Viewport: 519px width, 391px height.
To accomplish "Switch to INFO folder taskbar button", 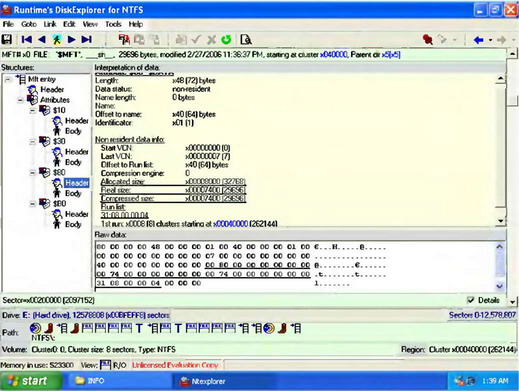I will coord(90,381).
